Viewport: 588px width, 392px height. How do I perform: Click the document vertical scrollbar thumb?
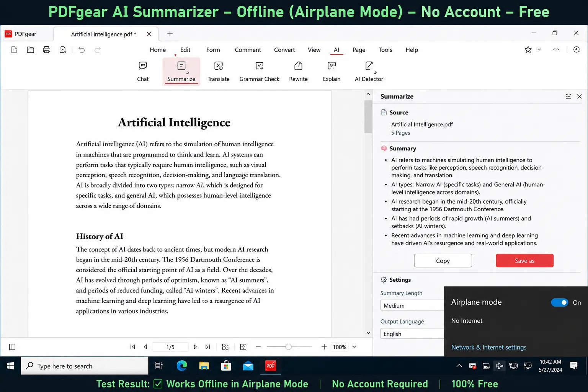(x=368, y=116)
